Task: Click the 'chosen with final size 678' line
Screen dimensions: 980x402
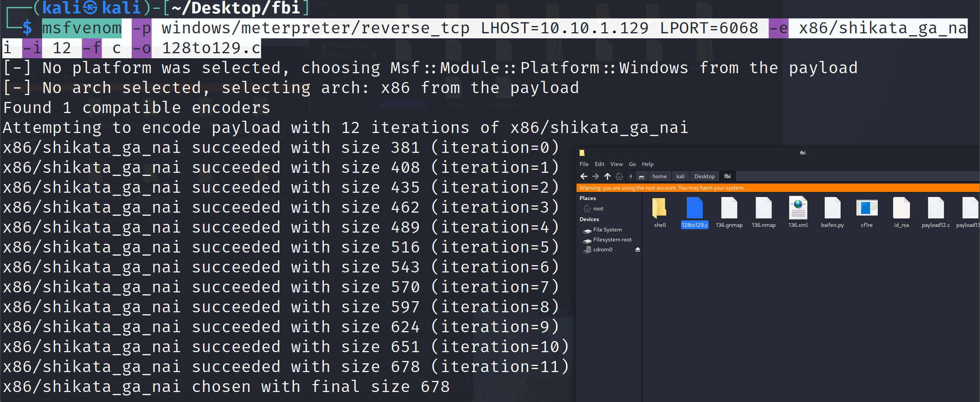Action: pos(226,387)
